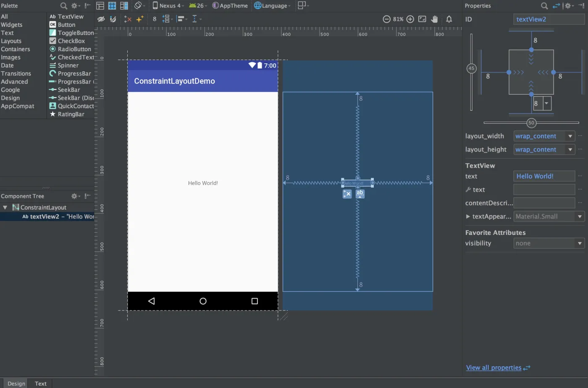Click the horizontal bias slider knob
588x388 pixels.
(531, 123)
